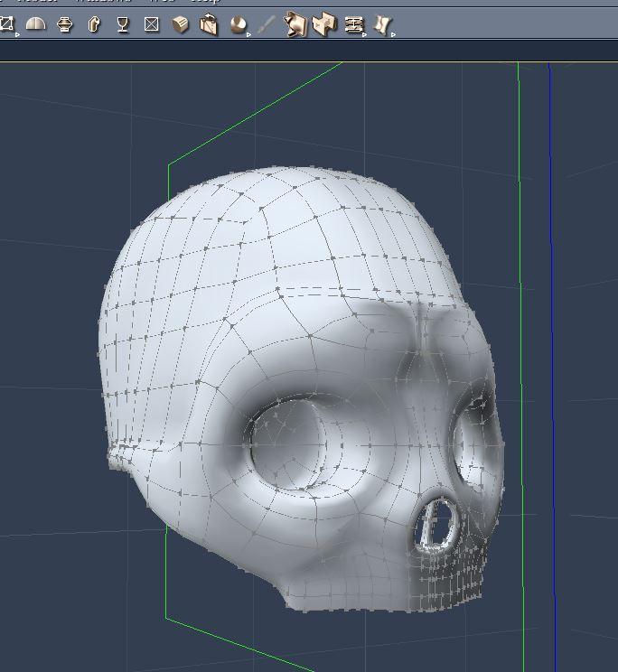Click the skull's teeth mesh area
Image resolution: width=618 pixels, height=672 pixels.
coord(448,576)
